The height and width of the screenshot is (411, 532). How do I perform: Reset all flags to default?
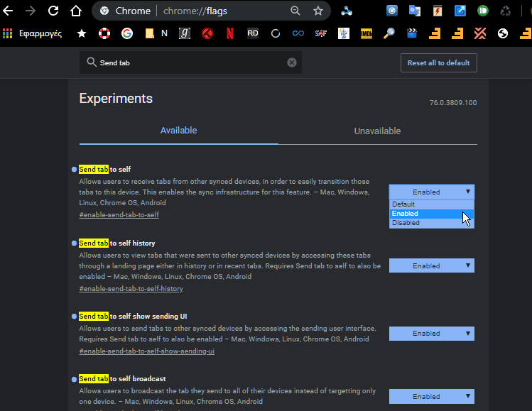[439, 62]
